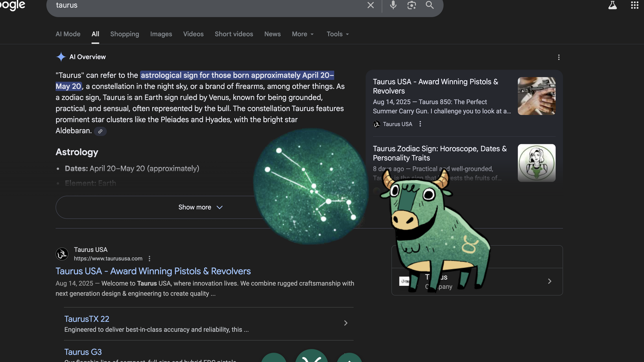Open the Tools dropdown
Viewport: 644px width, 362px height.
click(x=338, y=34)
